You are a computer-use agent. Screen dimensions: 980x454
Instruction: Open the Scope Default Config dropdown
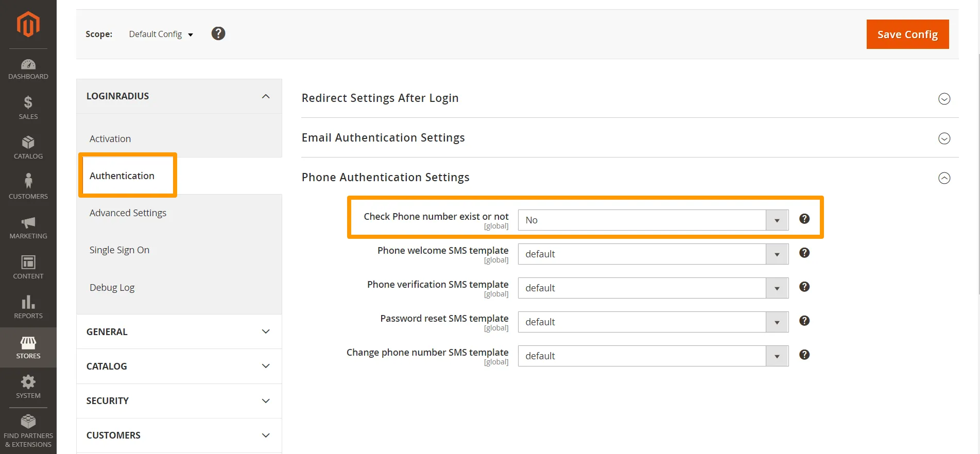(x=161, y=34)
